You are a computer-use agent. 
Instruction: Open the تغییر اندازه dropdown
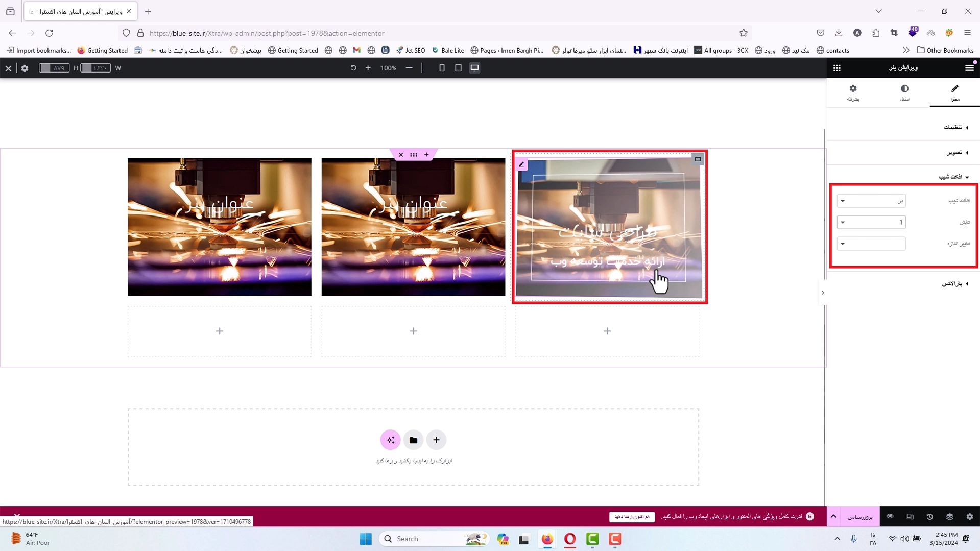click(x=871, y=244)
